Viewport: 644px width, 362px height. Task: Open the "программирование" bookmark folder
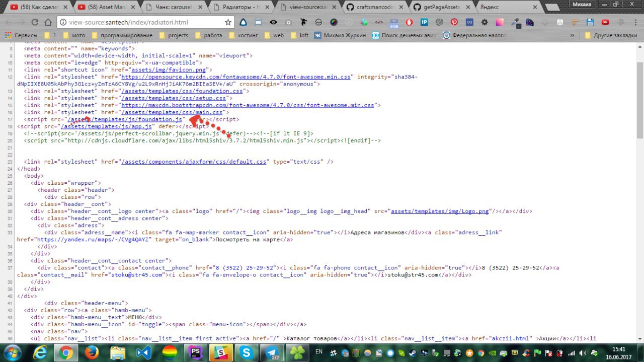[x=121, y=35]
